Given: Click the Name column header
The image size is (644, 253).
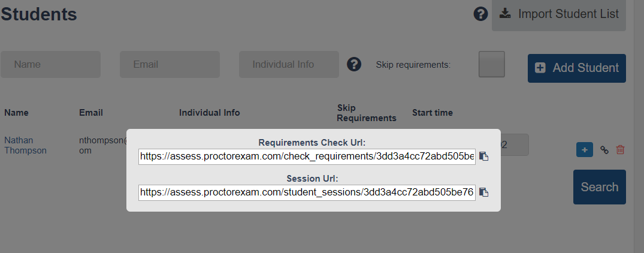Looking at the screenshot, I should (16, 113).
